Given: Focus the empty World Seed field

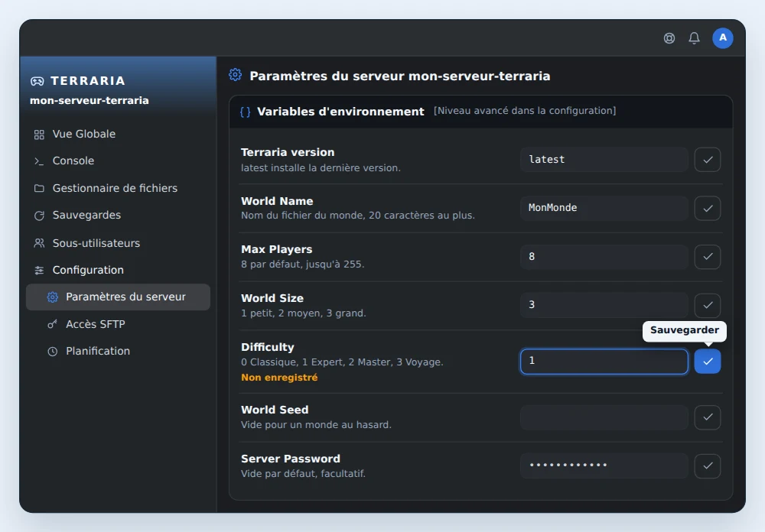Looking at the screenshot, I should (x=604, y=417).
